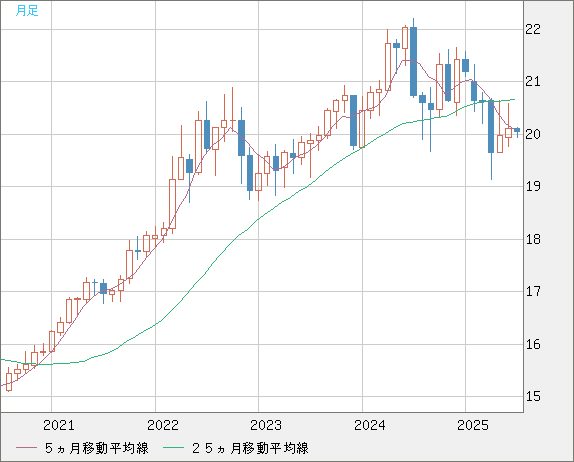Click the 19 price axis value
574x462 pixels.
(x=533, y=187)
